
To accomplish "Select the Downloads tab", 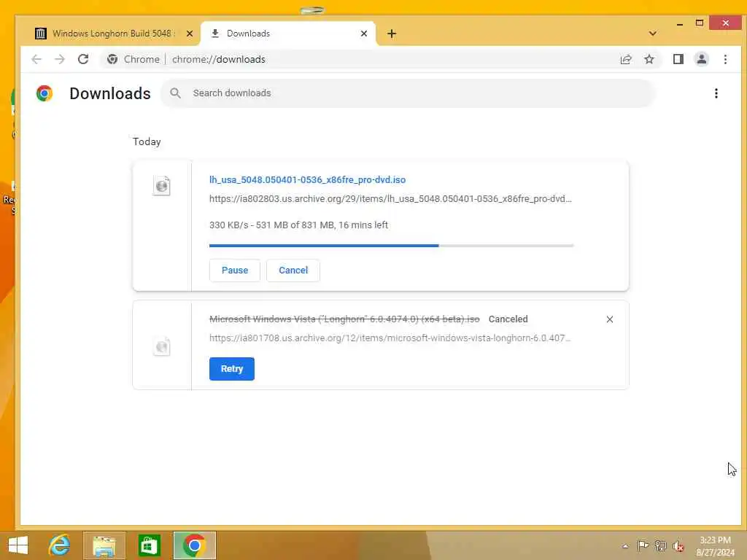I will click(x=288, y=34).
